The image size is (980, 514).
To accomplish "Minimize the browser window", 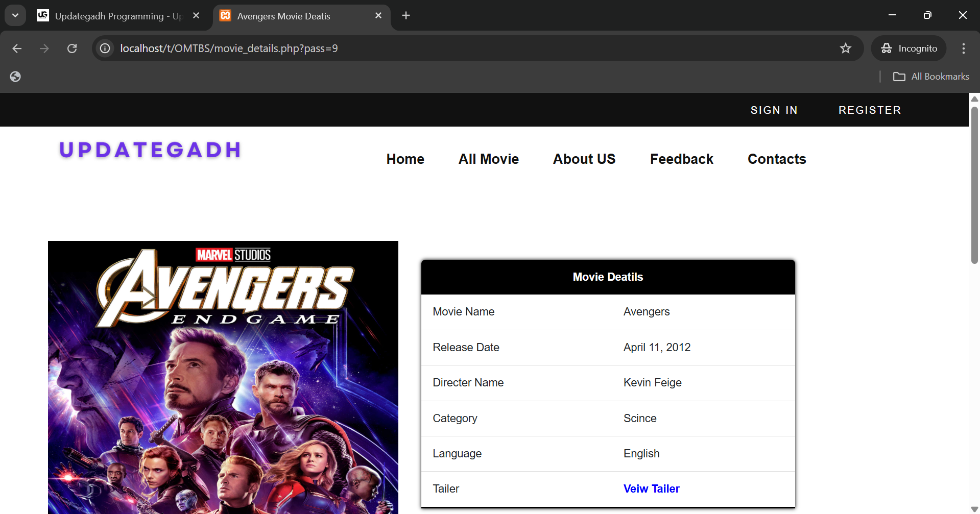I will (893, 15).
